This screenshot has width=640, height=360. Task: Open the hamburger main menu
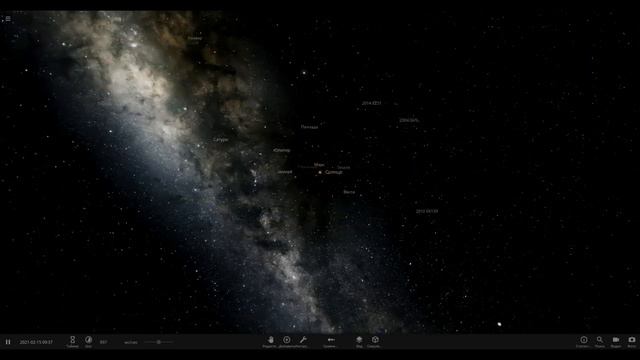(x=8, y=18)
